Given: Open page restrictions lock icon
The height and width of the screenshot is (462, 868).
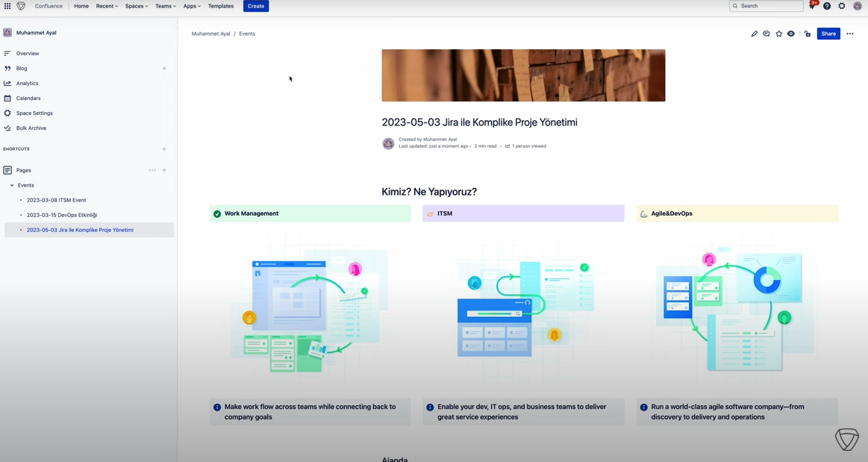Looking at the screenshot, I should 808,34.
